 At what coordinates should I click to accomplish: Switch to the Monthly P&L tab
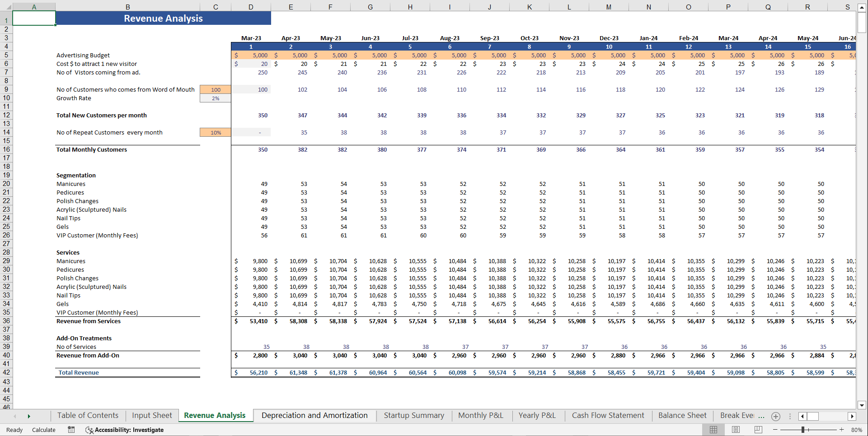pyautogui.click(x=480, y=415)
